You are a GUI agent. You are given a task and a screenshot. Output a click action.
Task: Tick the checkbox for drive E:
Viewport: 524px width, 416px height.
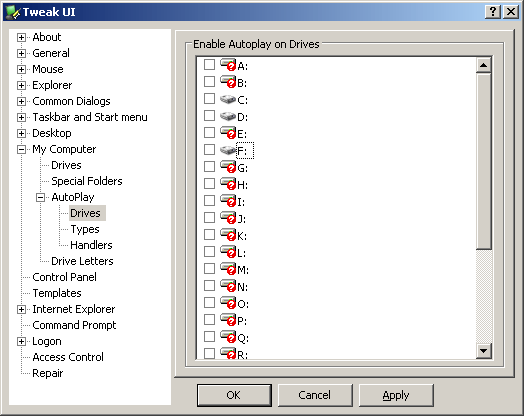click(x=209, y=133)
